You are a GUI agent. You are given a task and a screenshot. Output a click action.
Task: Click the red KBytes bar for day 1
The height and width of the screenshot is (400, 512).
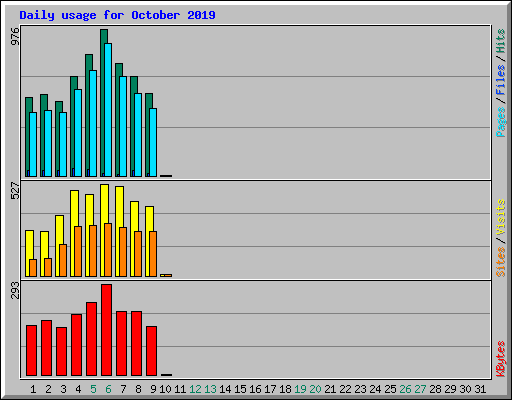pos(31,350)
